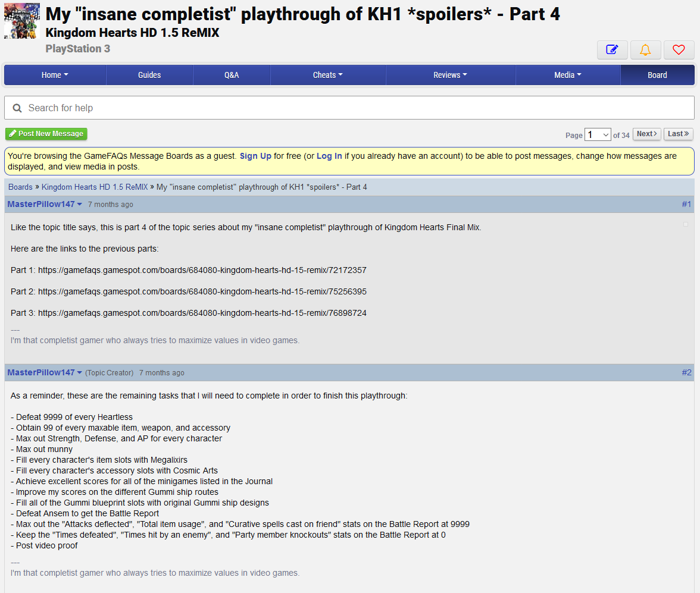Click the Sign Up link

255,156
